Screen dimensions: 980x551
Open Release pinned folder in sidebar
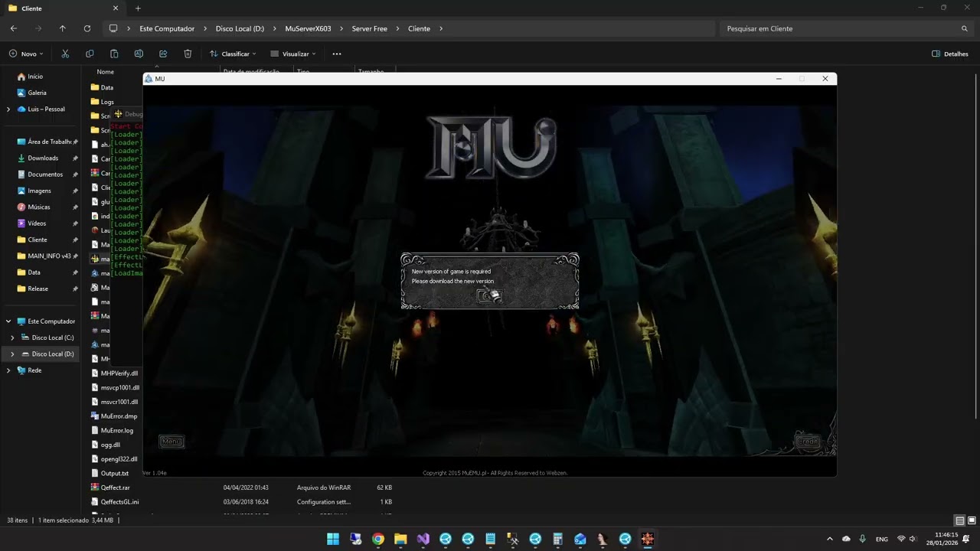[x=38, y=289]
